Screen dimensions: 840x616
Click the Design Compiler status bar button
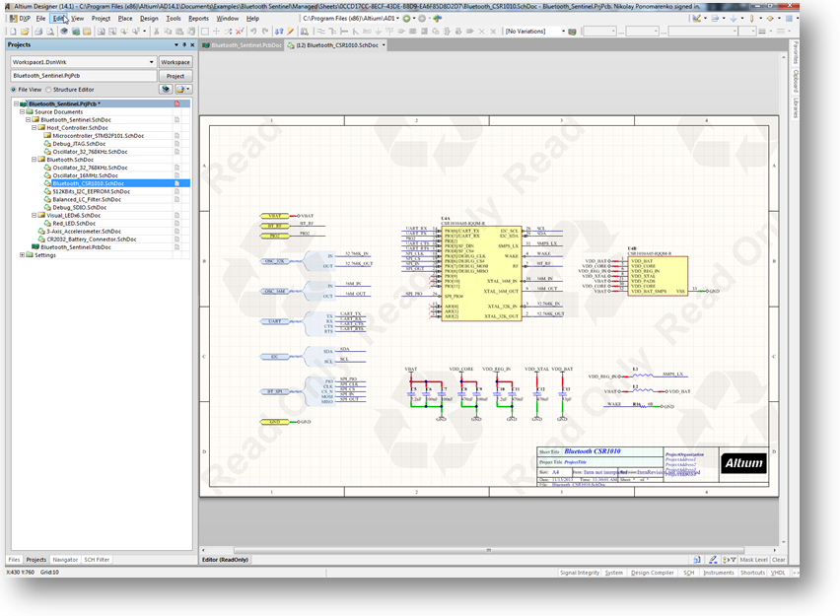(652, 573)
